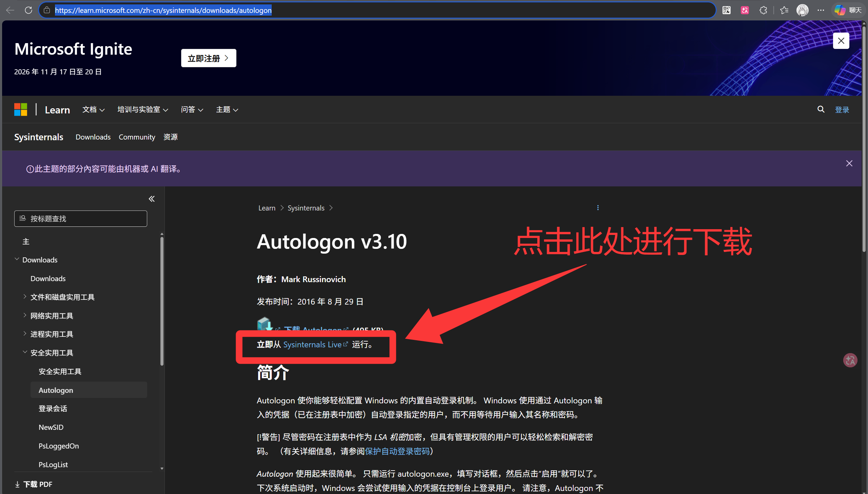Expand the 培训与实验室 dropdown
Screen dimensions: 868x494
pos(143,110)
